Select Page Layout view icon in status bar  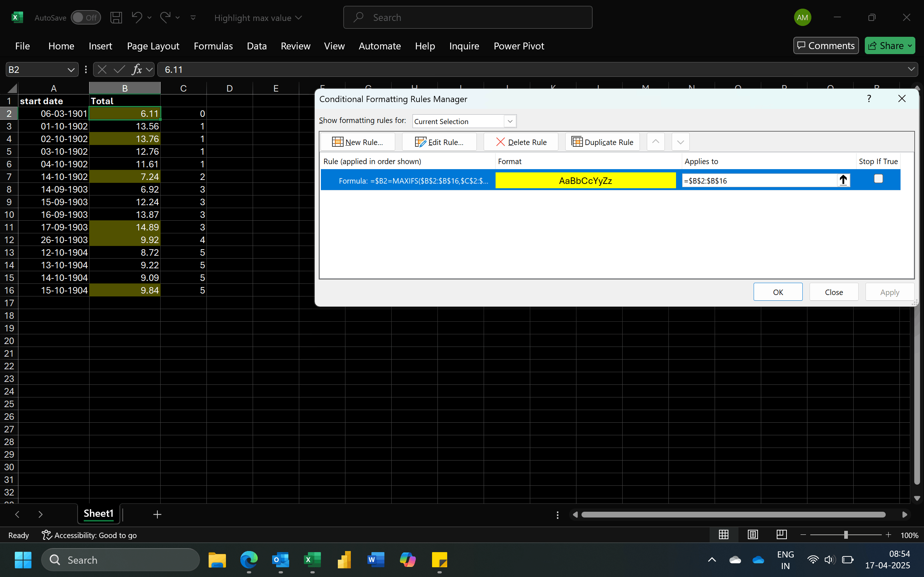tap(753, 535)
